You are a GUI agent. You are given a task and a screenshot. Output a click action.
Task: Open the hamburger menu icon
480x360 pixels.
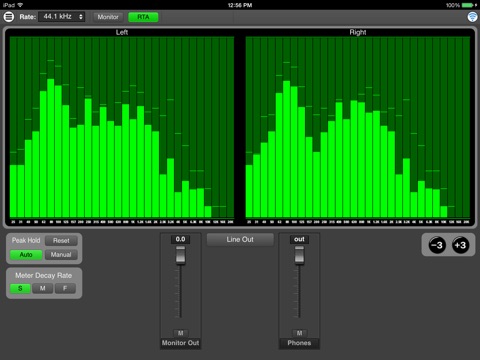coord(9,17)
